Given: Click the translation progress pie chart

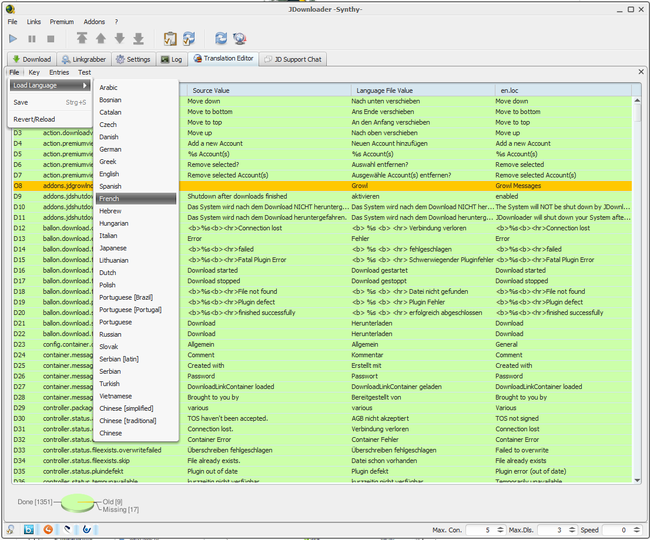Looking at the screenshot, I should pos(78,503).
